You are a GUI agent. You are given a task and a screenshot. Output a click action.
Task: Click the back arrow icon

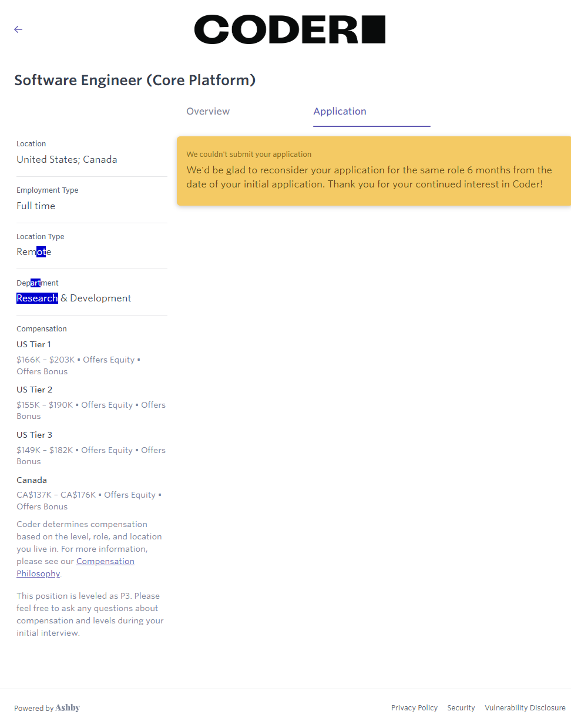pos(18,29)
